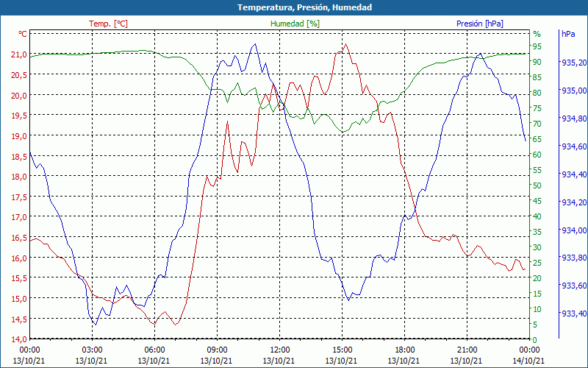Click the '934,60' value on the pressure axis

574,146
